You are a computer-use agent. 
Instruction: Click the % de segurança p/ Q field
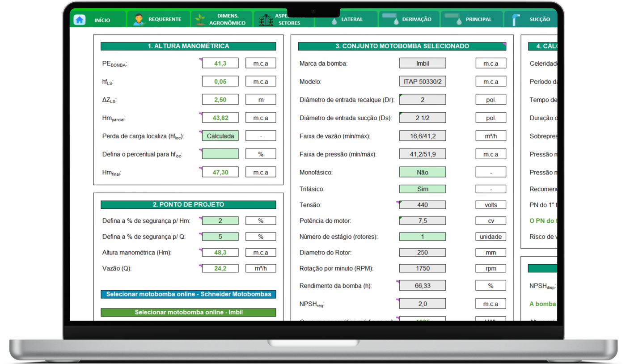click(220, 237)
